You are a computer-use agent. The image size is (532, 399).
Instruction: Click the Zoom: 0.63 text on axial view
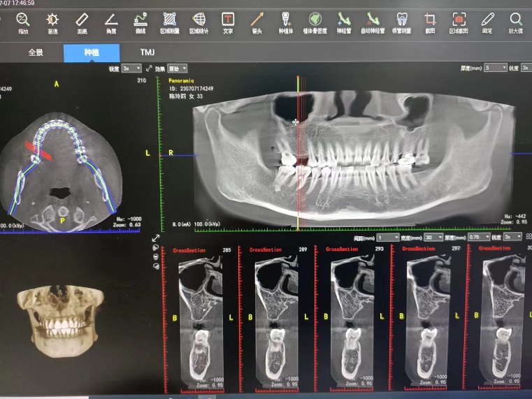pyautogui.click(x=127, y=224)
